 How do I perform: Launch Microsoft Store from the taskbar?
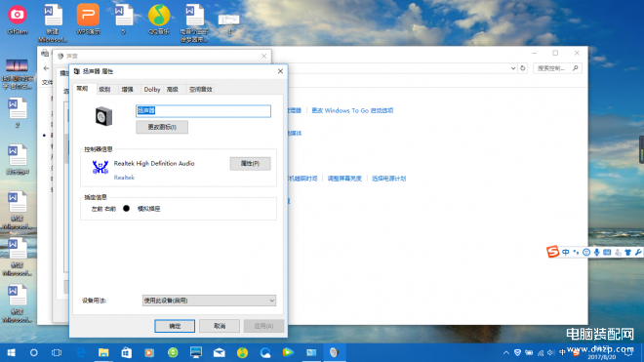click(126, 352)
